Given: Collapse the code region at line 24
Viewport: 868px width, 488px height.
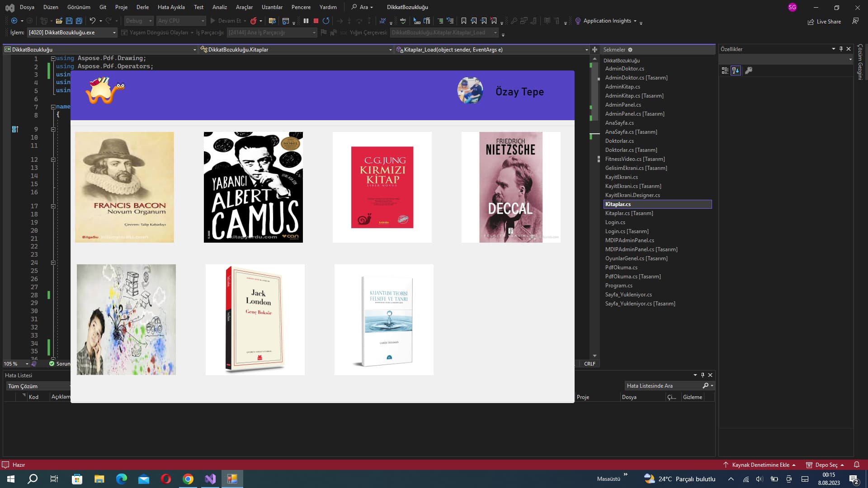Looking at the screenshot, I should pos(53,263).
